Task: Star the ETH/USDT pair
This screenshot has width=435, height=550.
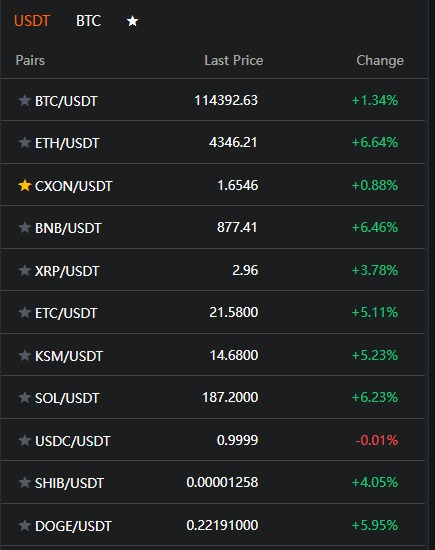Action: [25, 142]
